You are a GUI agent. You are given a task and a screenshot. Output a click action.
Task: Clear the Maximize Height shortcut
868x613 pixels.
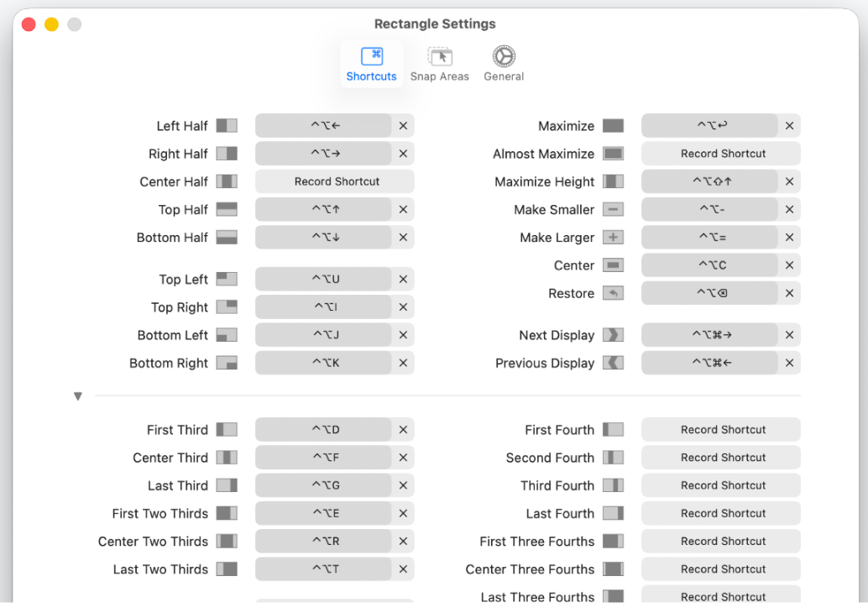tap(789, 181)
